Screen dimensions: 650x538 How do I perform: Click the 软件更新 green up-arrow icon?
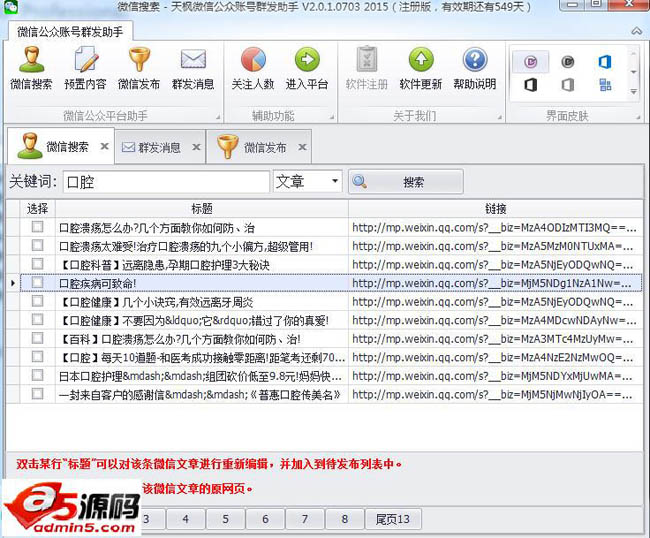[421, 59]
